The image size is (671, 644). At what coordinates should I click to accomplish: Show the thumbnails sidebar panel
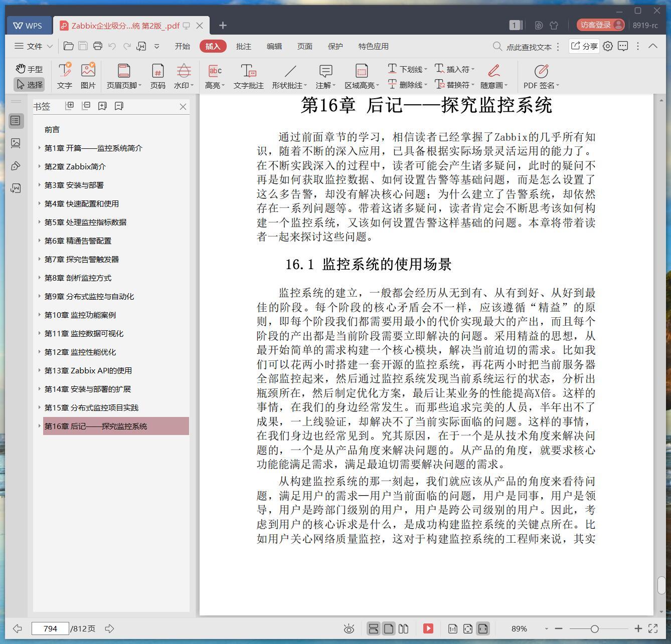tap(16, 143)
